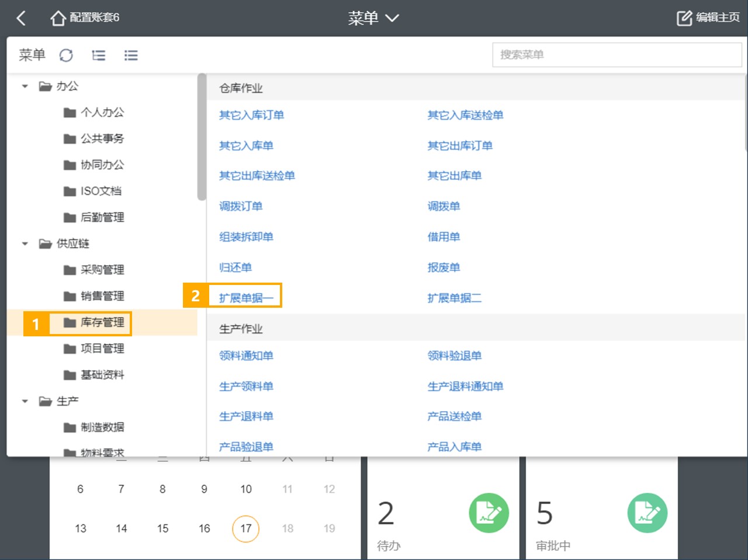Select 项目管理 in the menu tree

pyautogui.click(x=102, y=349)
